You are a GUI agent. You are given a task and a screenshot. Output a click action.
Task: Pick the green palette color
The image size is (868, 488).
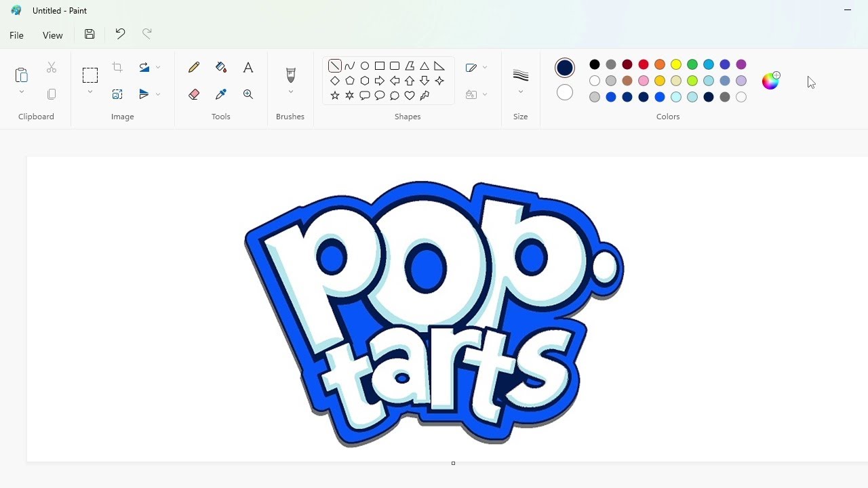pyautogui.click(x=692, y=64)
